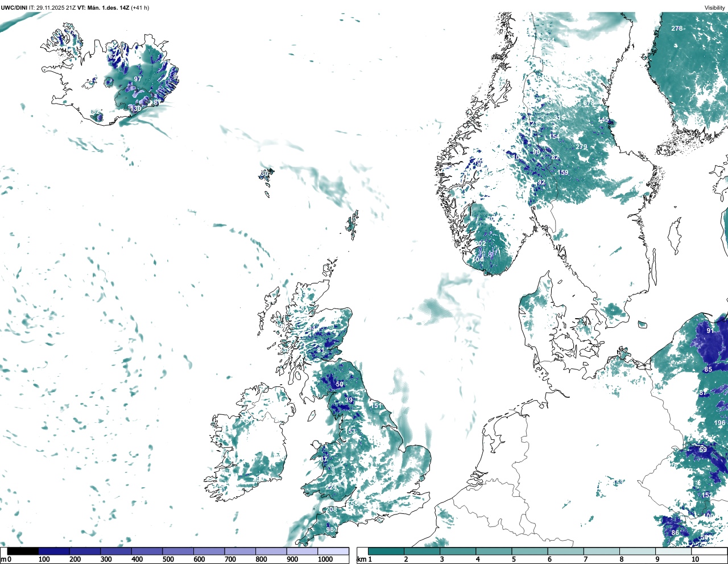Click the '(+41 h)' forecast lead time text

140,7
